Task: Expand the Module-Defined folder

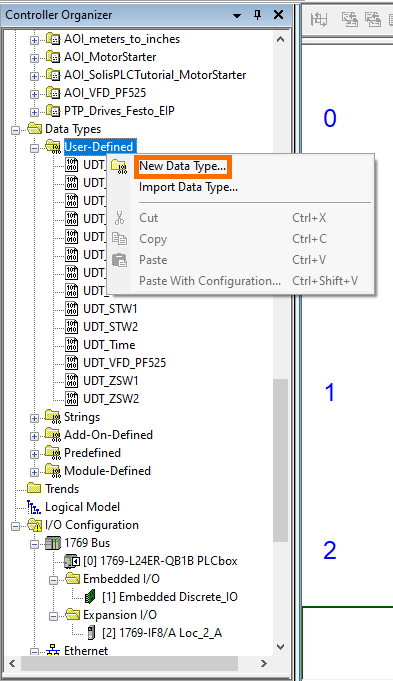Action: (34, 472)
